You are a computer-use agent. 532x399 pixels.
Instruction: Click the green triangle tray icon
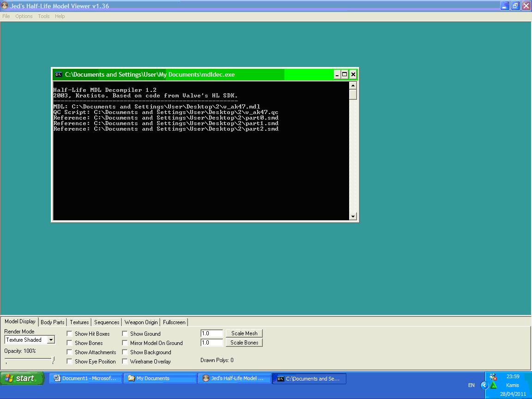point(494,385)
